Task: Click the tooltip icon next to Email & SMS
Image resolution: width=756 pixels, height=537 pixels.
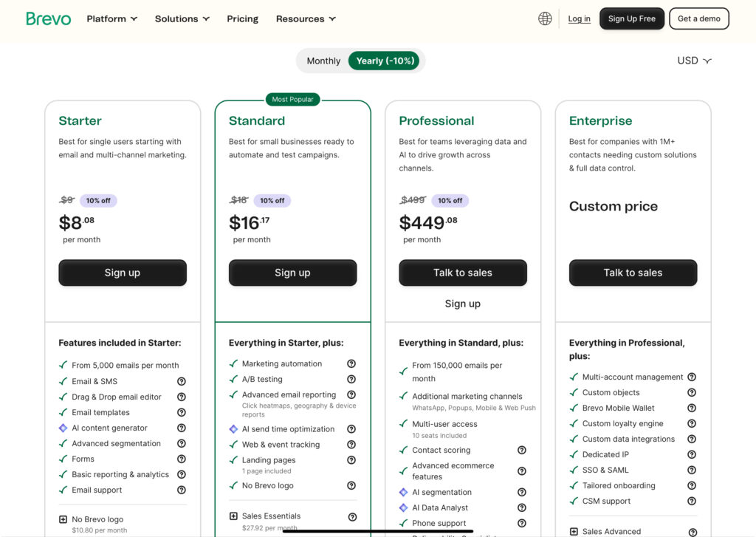Action: click(182, 381)
